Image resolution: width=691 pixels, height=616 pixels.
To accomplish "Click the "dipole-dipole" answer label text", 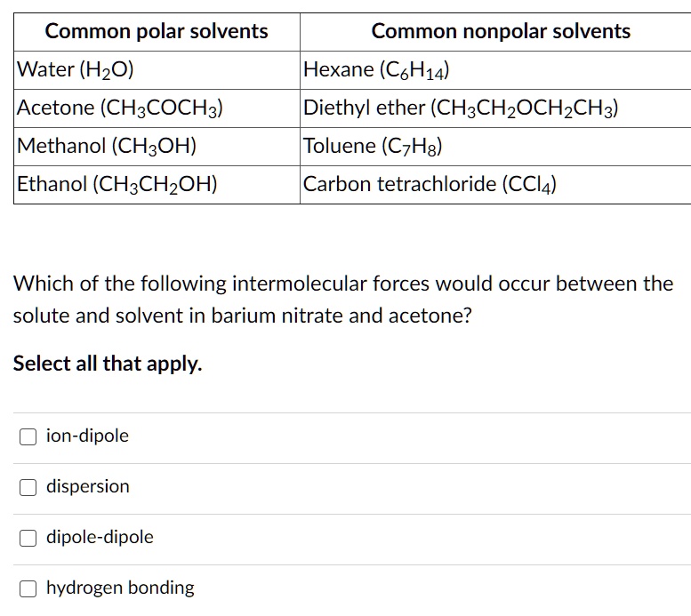I will 100,537.
